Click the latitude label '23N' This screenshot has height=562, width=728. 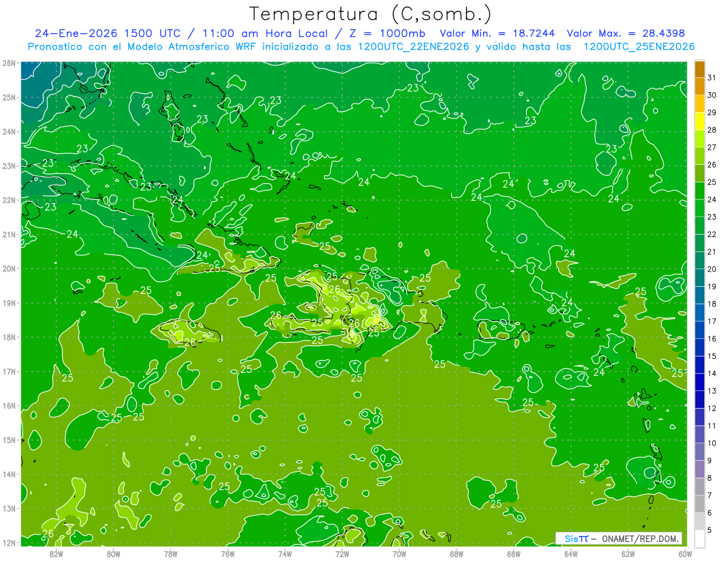click(x=8, y=166)
